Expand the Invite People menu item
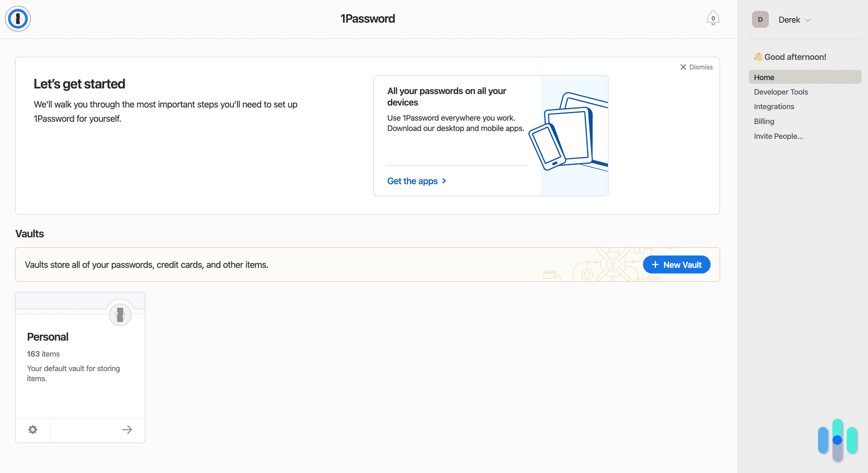The width and height of the screenshot is (868, 473). coord(779,135)
